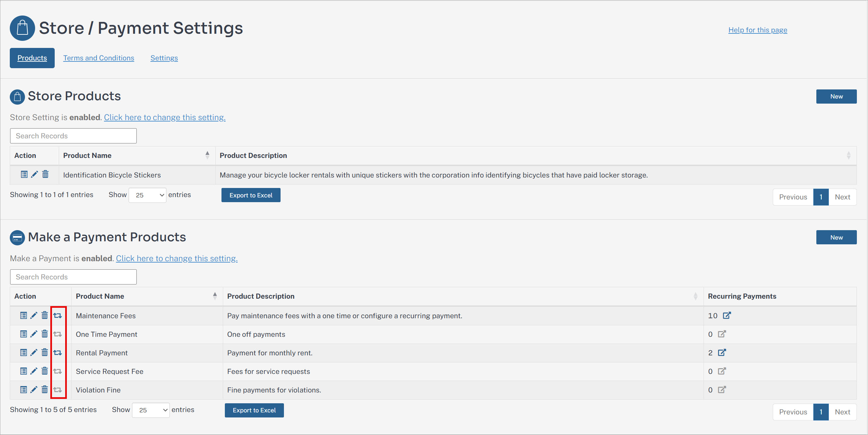Open the Terms and Conditions tab
This screenshot has height=435, width=868.
tap(99, 58)
